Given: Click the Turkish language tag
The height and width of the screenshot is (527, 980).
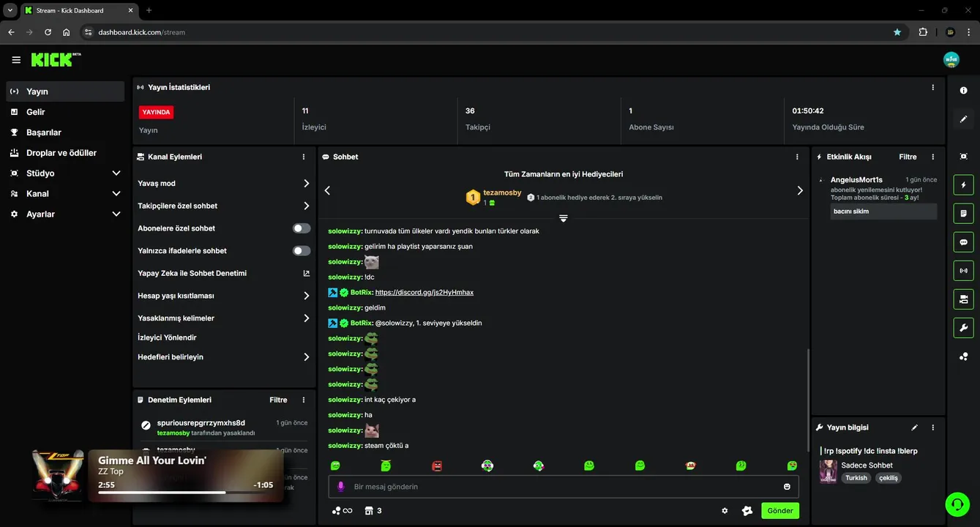Looking at the screenshot, I should click(x=856, y=478).
